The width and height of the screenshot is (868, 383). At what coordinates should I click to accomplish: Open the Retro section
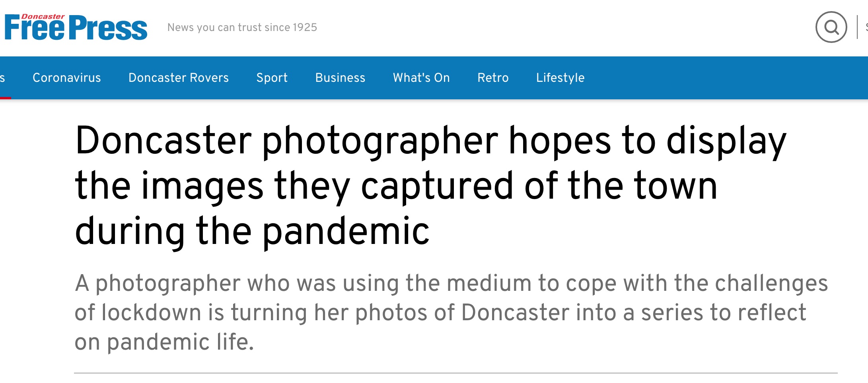(493, 77)
